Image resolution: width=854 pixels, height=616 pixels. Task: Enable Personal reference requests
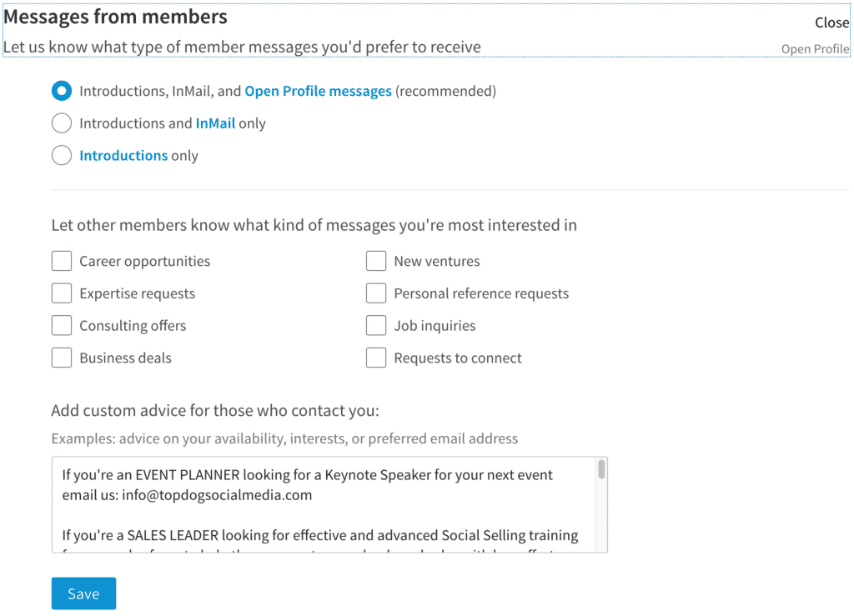(376, 293)
